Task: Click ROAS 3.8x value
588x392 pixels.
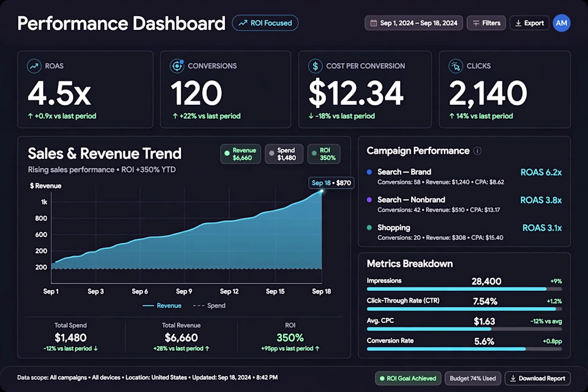Action: tap(541, 200)
